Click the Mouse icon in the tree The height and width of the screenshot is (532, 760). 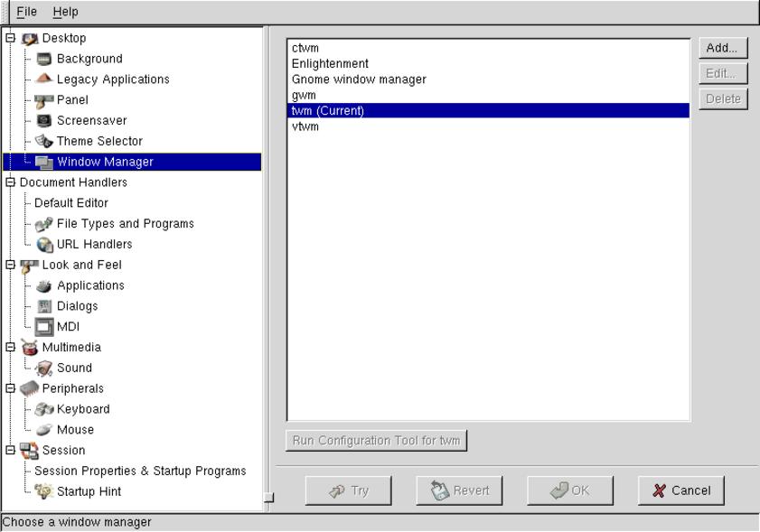[x=44, y=430]
